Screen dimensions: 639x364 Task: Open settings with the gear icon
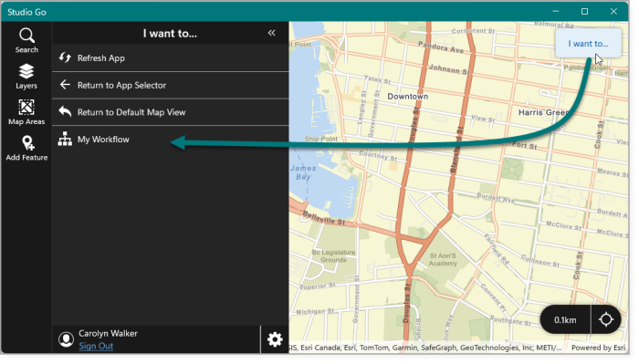tap(275, 339)
